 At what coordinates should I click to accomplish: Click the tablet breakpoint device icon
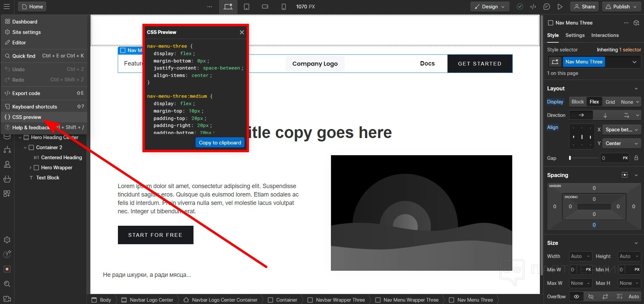pyautogui.click(x=247, y=7)
